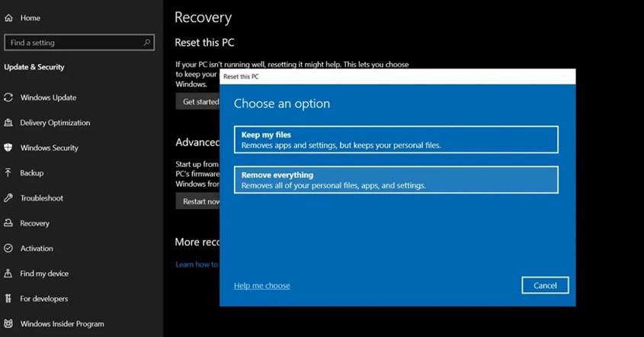Click the Windows Update refresh icon
The height and width of the screenshot is (337, 644).
coord(8,98)
